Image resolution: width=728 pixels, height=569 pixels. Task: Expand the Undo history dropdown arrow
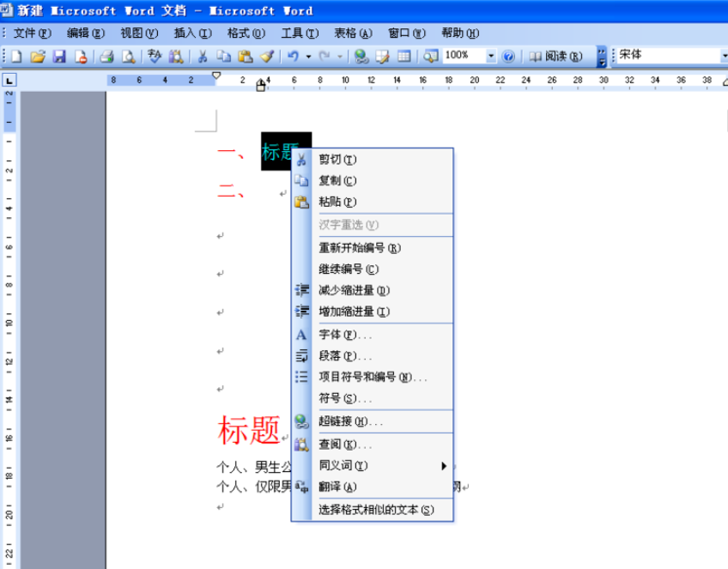(x=308, y=57)
